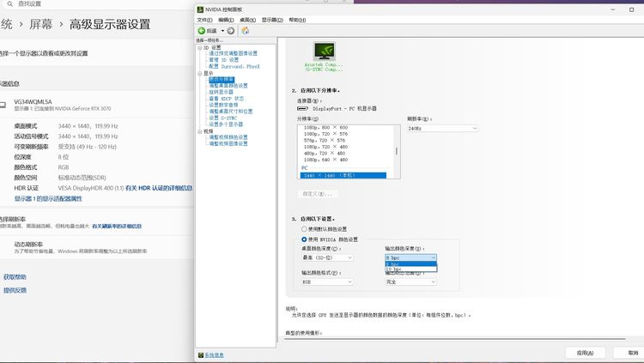Open 有关刷新率的详细信息 link

click(x=117, y=227)
